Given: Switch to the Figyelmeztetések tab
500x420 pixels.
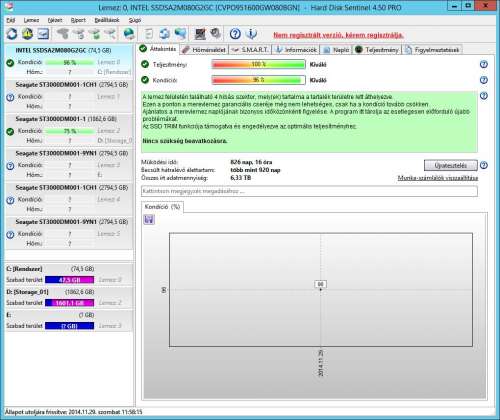Looking at the screenshot, I should coord(432,50).
